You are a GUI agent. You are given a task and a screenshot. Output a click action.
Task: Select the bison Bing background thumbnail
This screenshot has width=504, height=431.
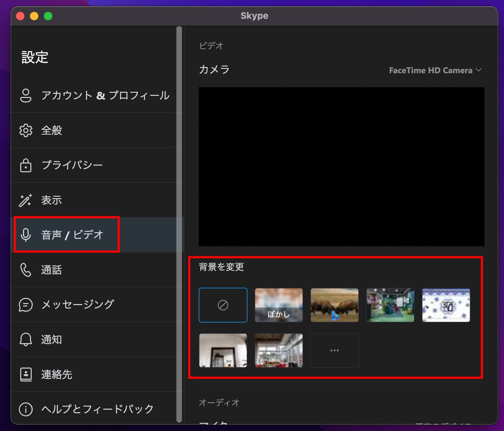[335, 305]
